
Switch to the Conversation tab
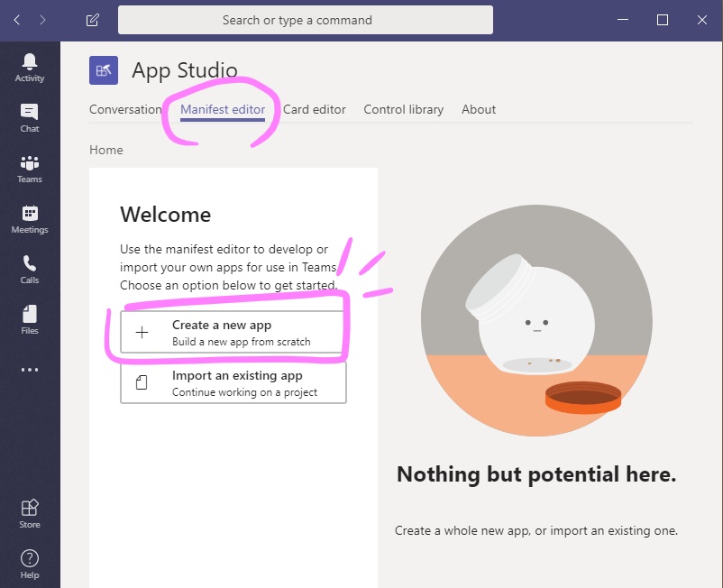125,109
